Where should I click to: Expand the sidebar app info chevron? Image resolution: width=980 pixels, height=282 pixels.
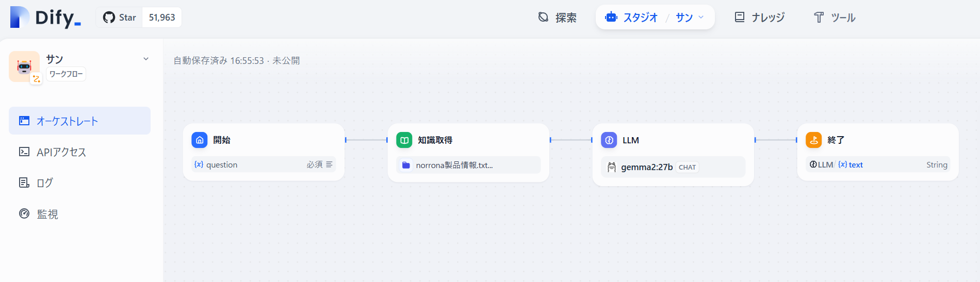pyautogui.click(x=146, y=59)
